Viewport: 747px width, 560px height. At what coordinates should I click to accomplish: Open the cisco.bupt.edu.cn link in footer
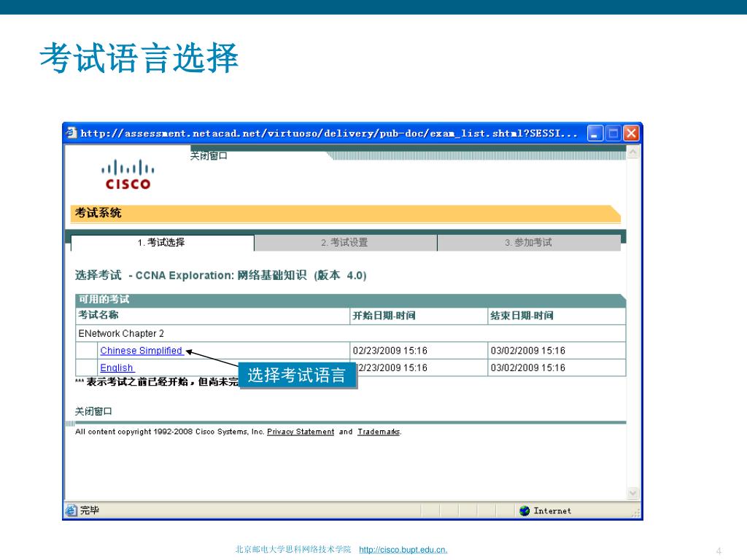click(403, 550)
